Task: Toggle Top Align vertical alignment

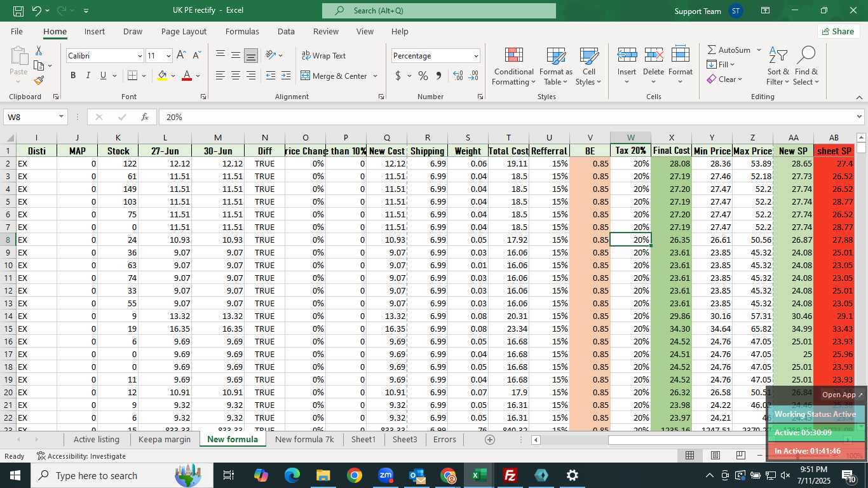Action: point(220,56)
